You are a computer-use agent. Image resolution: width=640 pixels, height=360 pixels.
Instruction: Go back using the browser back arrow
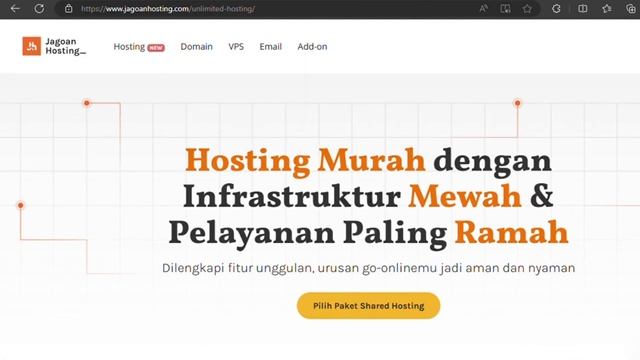tap(15, 9)
